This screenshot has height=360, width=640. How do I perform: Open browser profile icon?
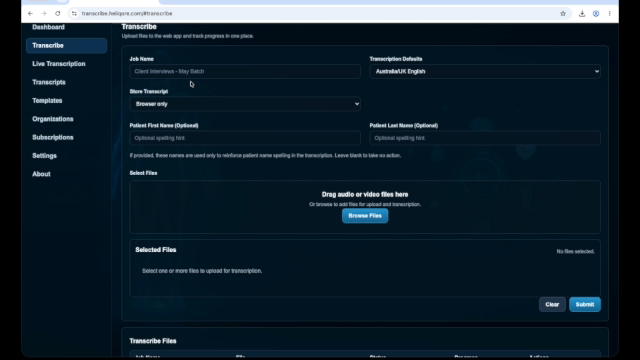point(596,13)
